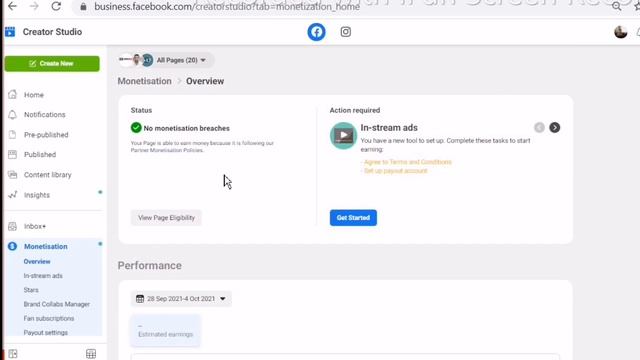Open Content library in the sidebar
This screenshot has height=360, width=640.
tap(48, 175)
